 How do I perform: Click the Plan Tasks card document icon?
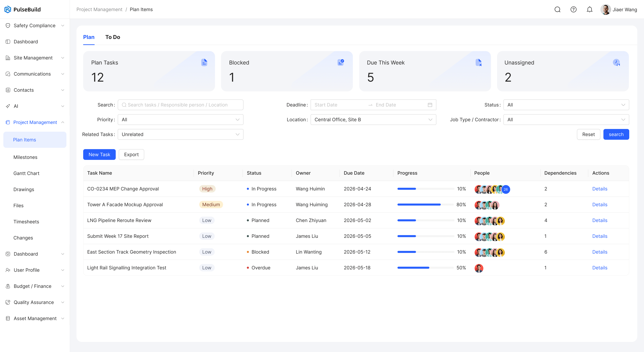click(x=204, y=62)
